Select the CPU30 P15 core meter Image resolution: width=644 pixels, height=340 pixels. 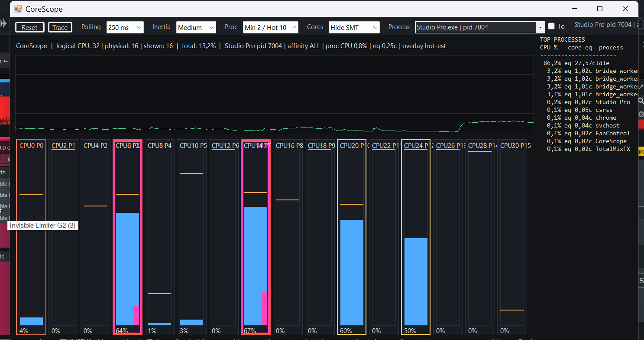click(512, 237)
